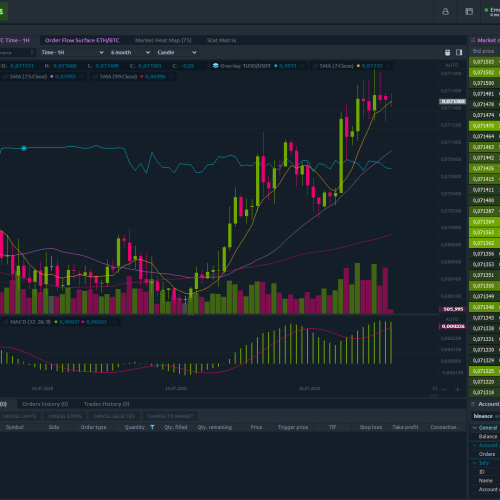
Task: Click the green connection status indicator
Action: [x=486, y=10]
